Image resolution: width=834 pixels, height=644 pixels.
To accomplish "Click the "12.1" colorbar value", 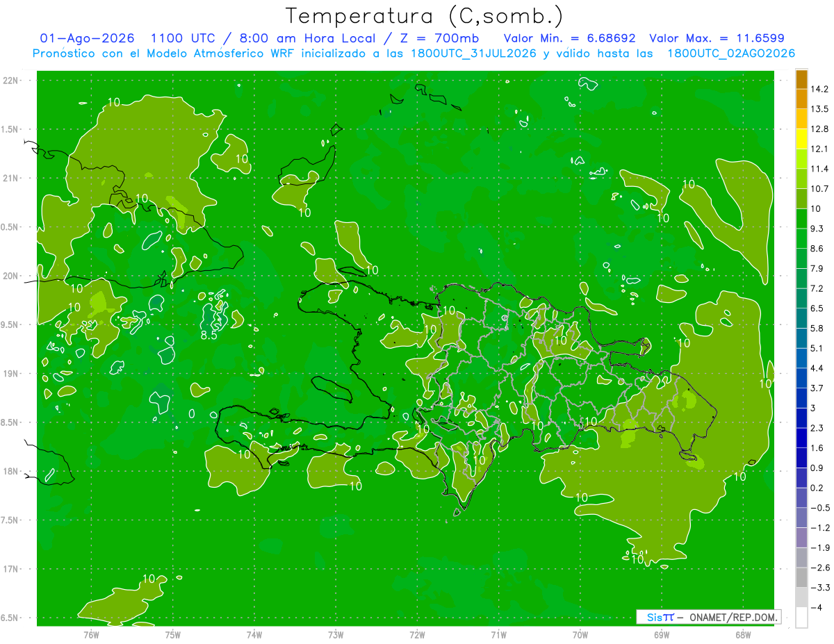I will [820, 149].
